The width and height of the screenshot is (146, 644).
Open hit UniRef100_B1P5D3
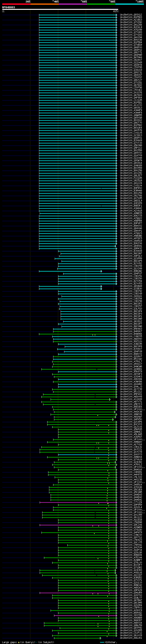131,17
